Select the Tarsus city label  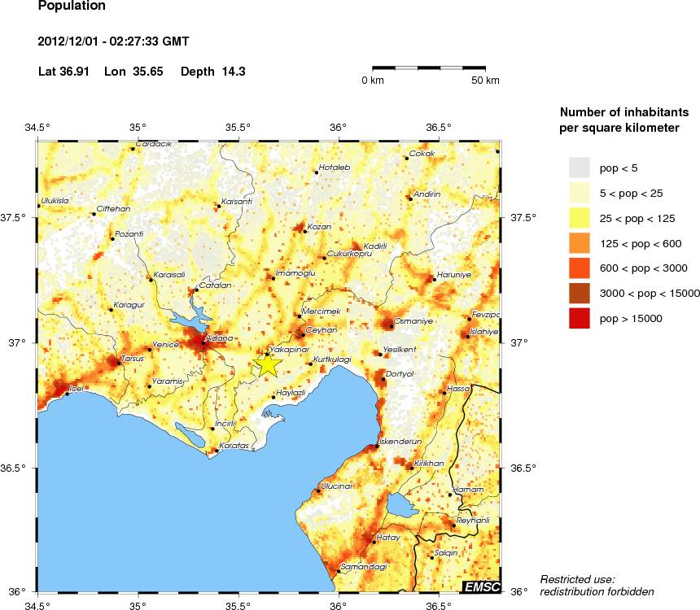[133, 359]
